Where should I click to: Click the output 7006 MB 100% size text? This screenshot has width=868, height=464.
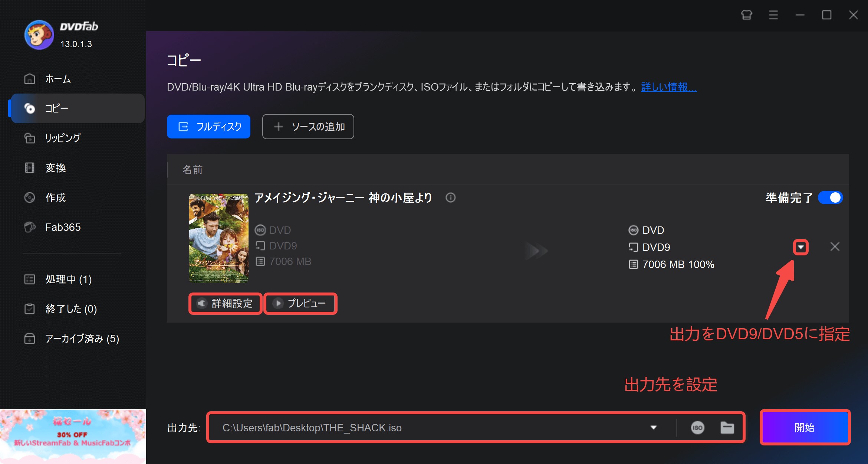(678, 264)
